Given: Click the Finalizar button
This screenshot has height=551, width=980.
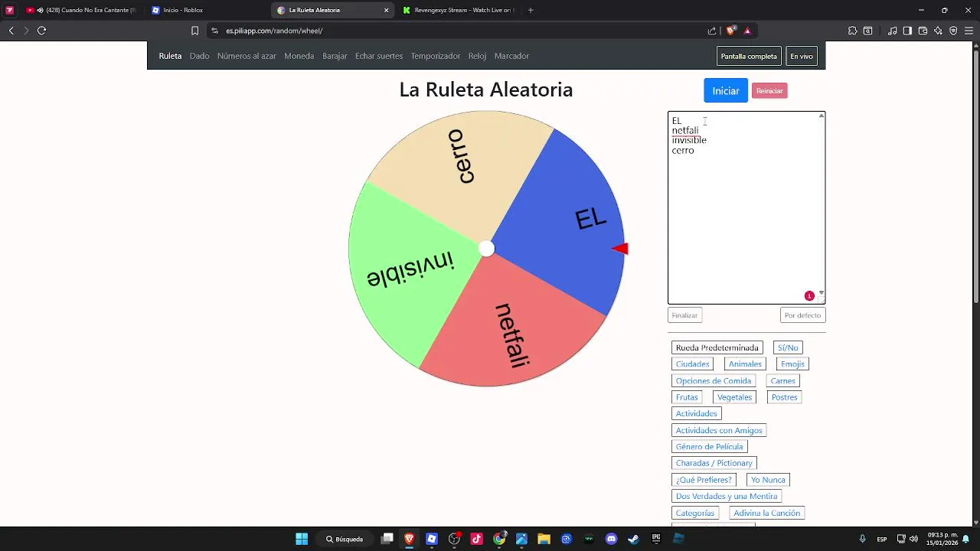Looking at the screenshot, I should tap(684, 315).
